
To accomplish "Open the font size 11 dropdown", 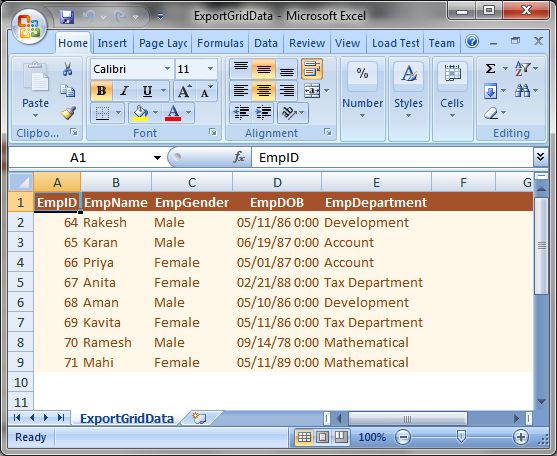I will (210, 69).
